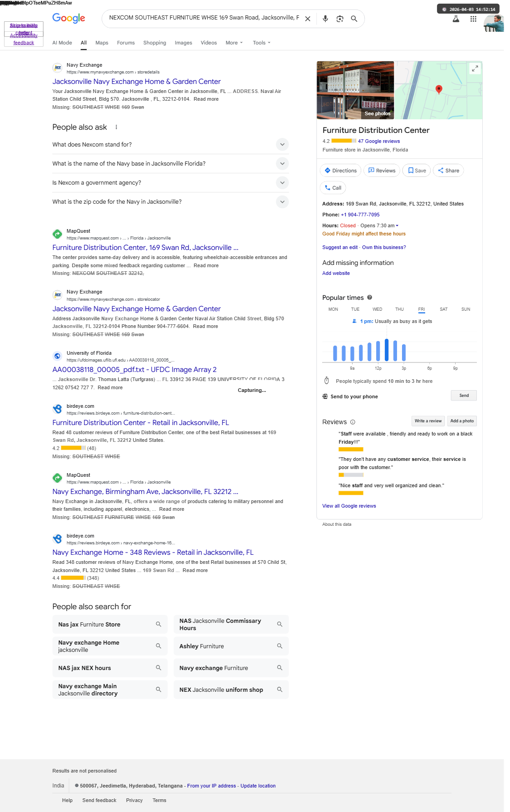Select MON in Popular times

point(333,309)
